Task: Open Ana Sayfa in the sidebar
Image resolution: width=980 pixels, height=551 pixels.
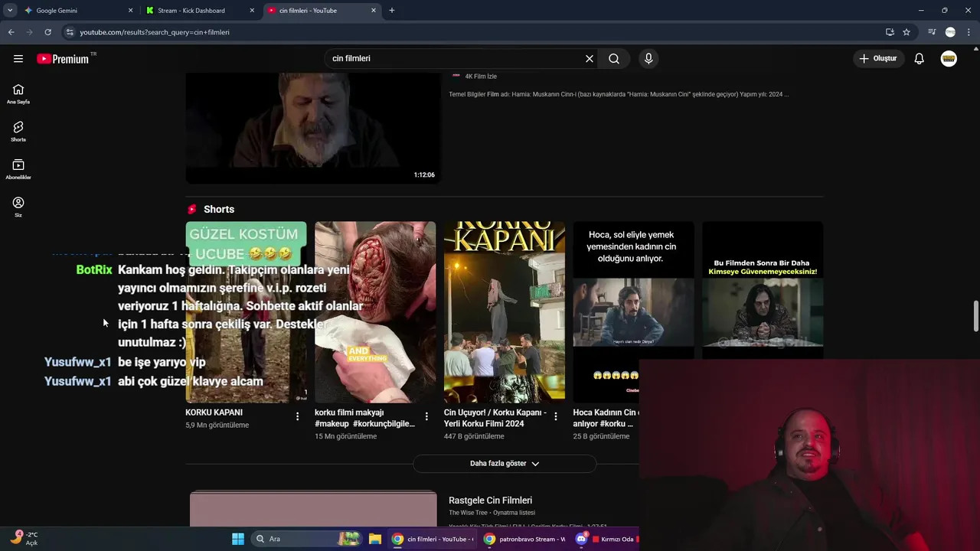Action: click(18, 94)
